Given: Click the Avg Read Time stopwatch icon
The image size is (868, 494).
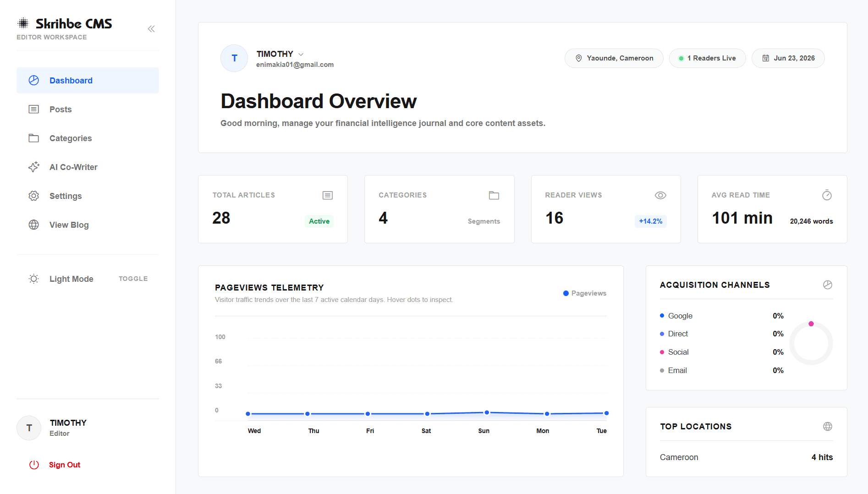Looking at the screenshot, I should click(x=827, y=195).
